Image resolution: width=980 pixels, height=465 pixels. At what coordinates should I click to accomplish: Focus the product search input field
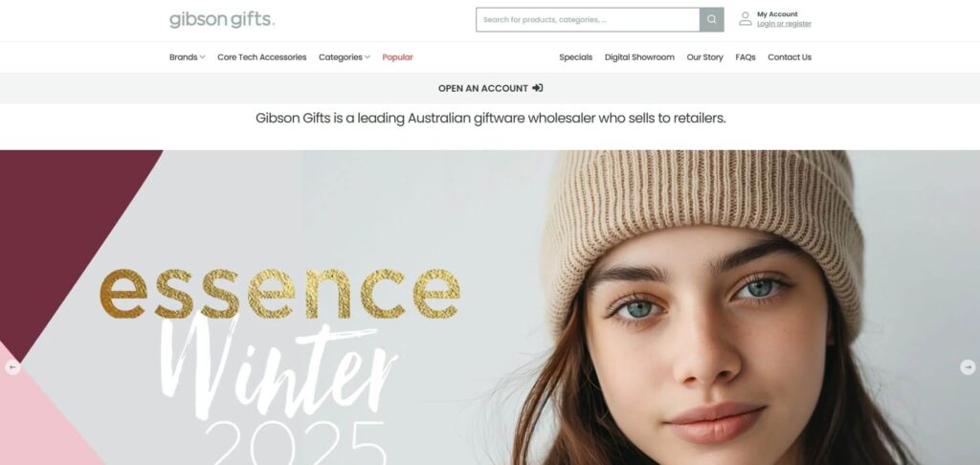[588, 19]
